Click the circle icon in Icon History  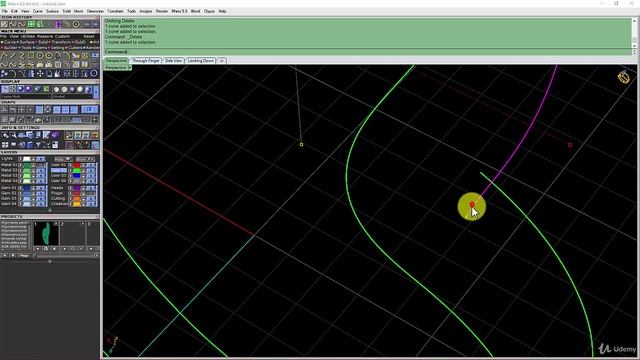76,24
